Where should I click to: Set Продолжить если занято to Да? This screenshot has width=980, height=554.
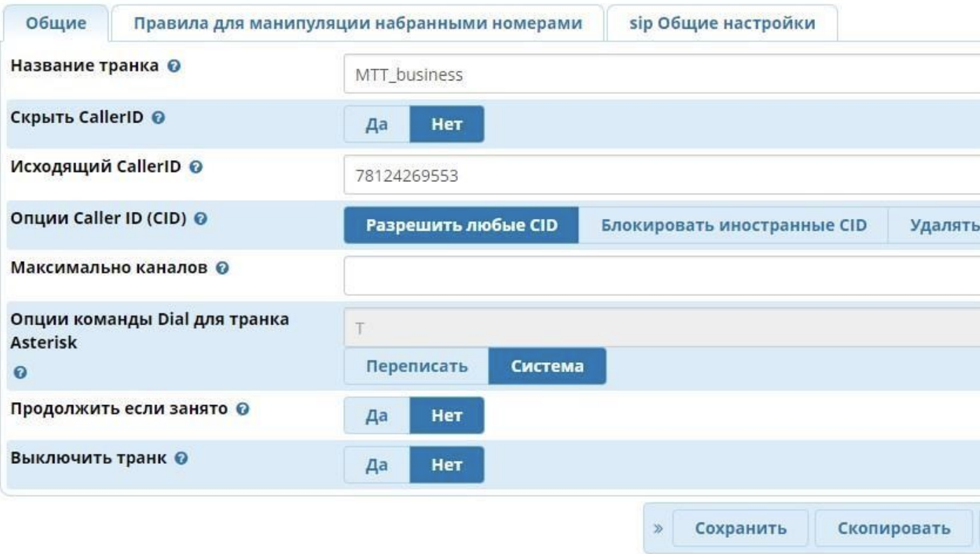(x=377, y=415)
